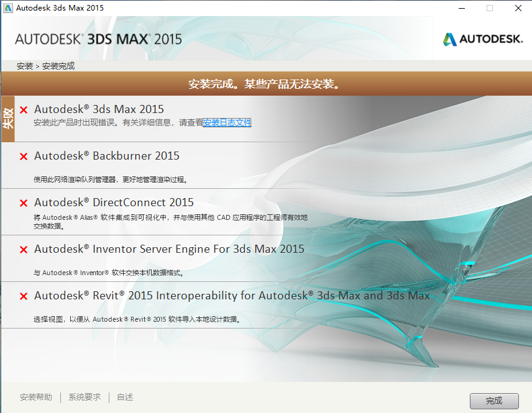Click the red X beside Autodesk DirectConnect 2015
The height and width of the screenshot is (413, 532).
(24, 202)
